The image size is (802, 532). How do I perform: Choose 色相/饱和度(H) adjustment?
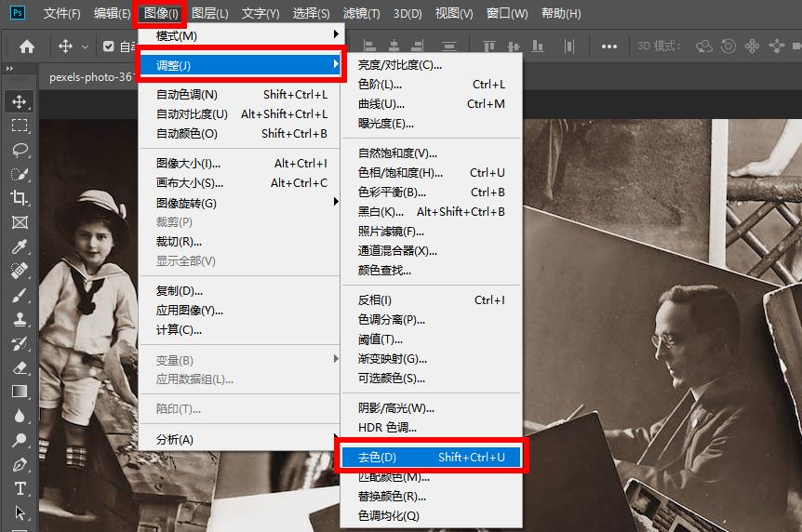[x=431, y=173]
